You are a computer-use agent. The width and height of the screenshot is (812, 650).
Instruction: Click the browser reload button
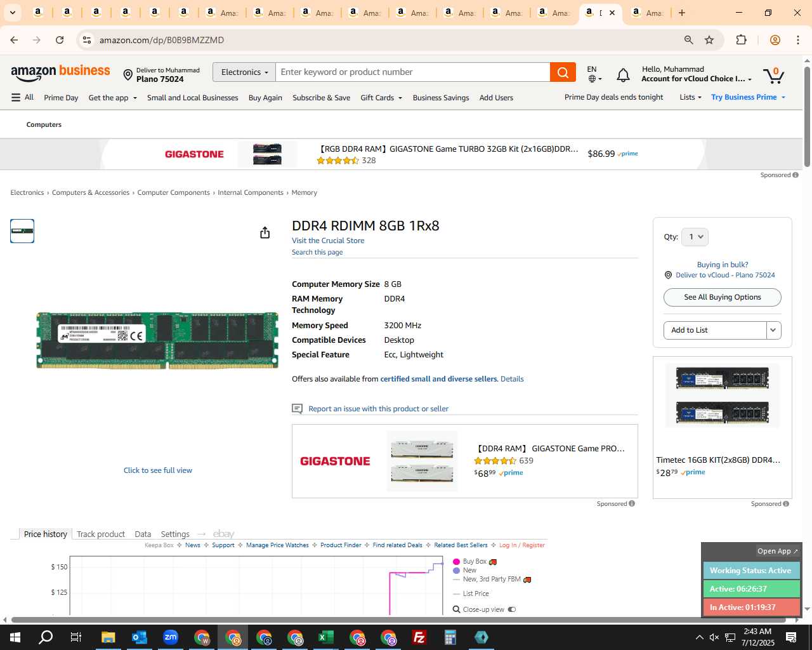click(60, 40)
